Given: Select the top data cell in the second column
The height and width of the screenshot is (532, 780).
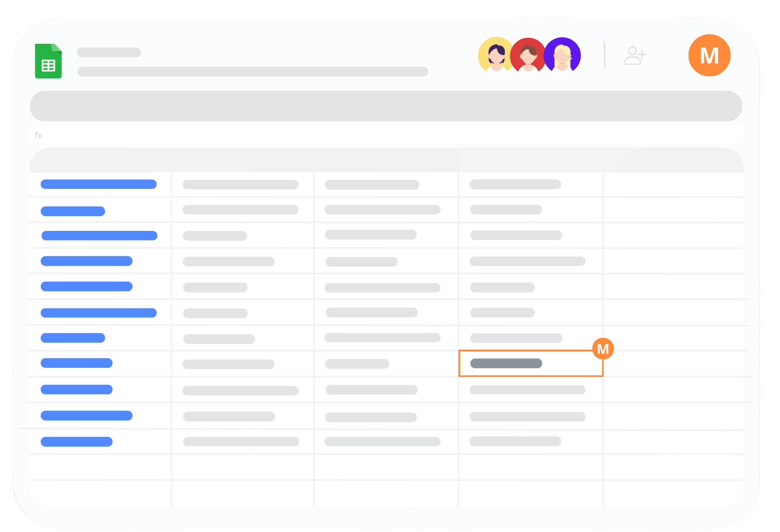Looking at the screenshot, I should click(x=240, y=185).
